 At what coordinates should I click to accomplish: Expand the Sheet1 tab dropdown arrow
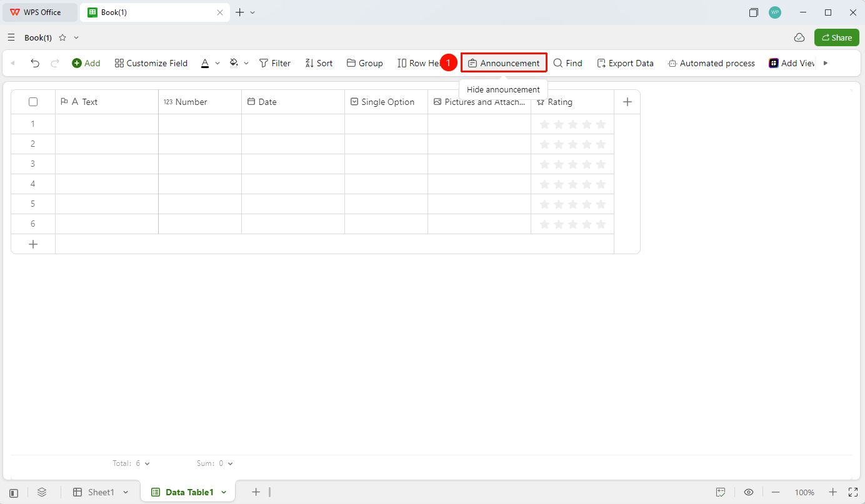126,492
